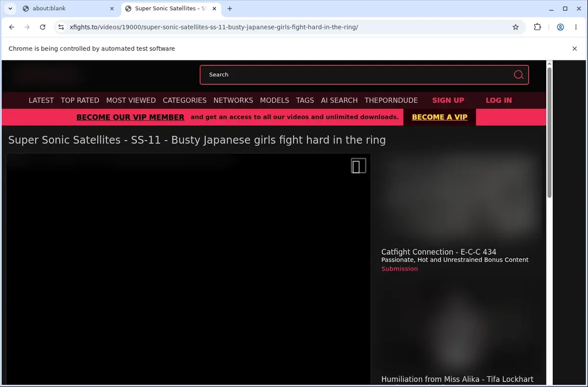The image size is (588, 387).
Task: Minimize the Chrome window
Action: (x=552, y=8)
